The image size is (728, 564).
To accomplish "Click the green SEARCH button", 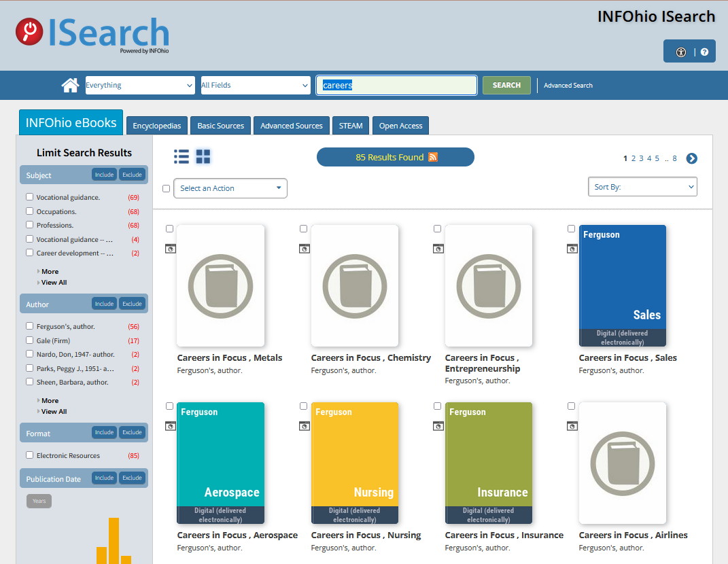I will pos(506,85).
